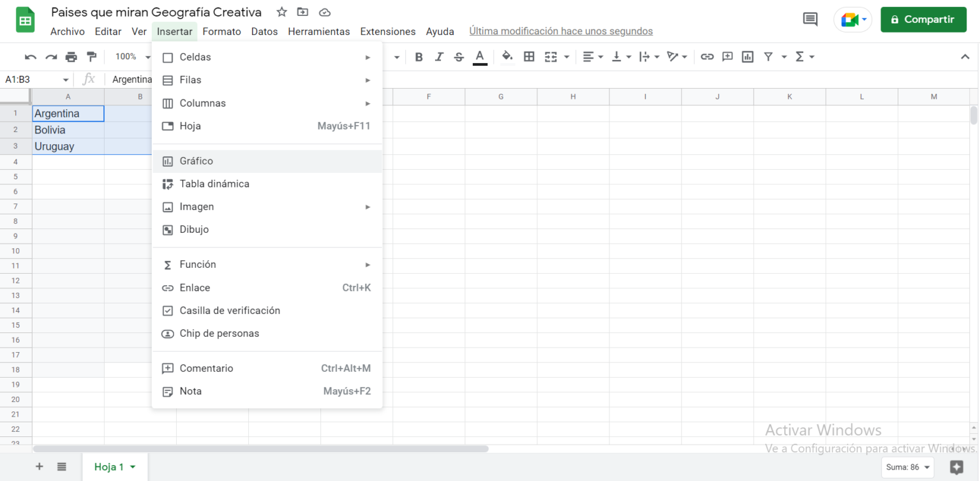
Task: Apply strikethrough formatting
Action: 459,56
